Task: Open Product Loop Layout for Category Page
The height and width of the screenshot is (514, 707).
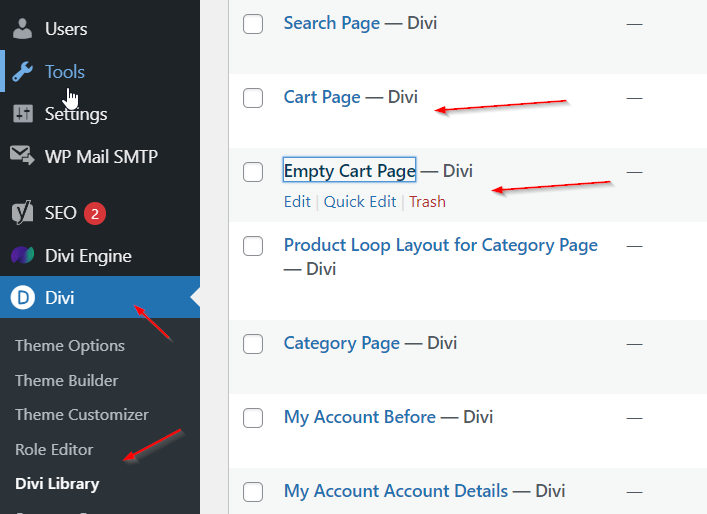Action: pyautogui.click(x=440, y=245)
